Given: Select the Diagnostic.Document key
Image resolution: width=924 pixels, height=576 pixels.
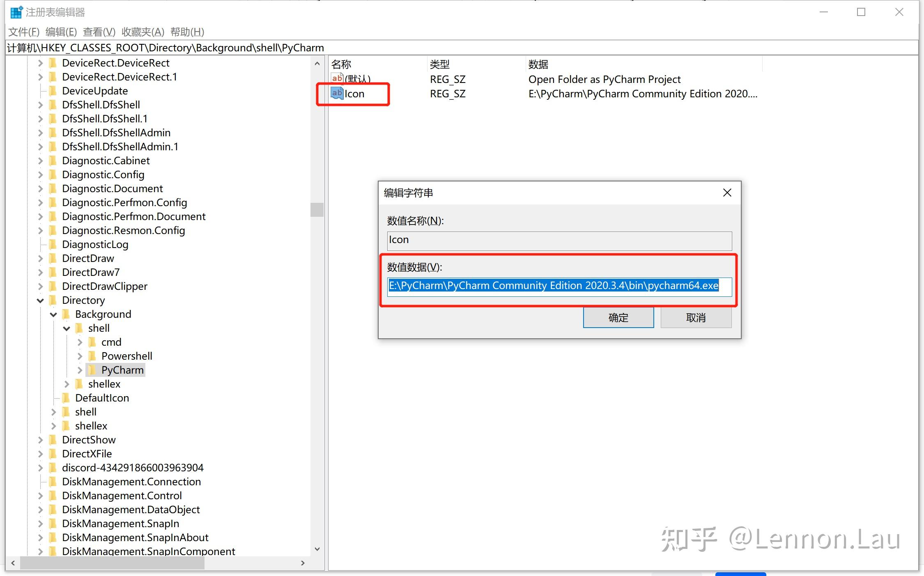Looking at the screenshot, I should tap(113, 188).
